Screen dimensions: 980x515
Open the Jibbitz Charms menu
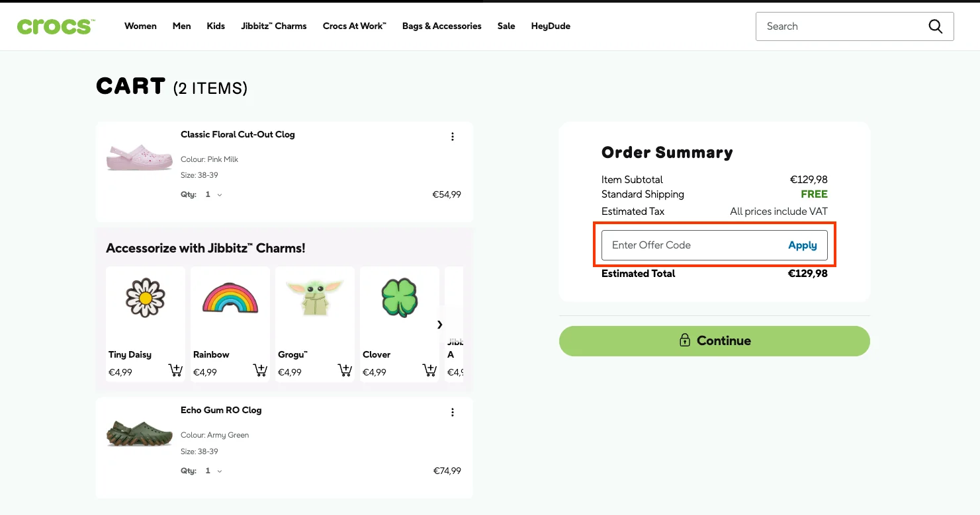tap(274, 26)
